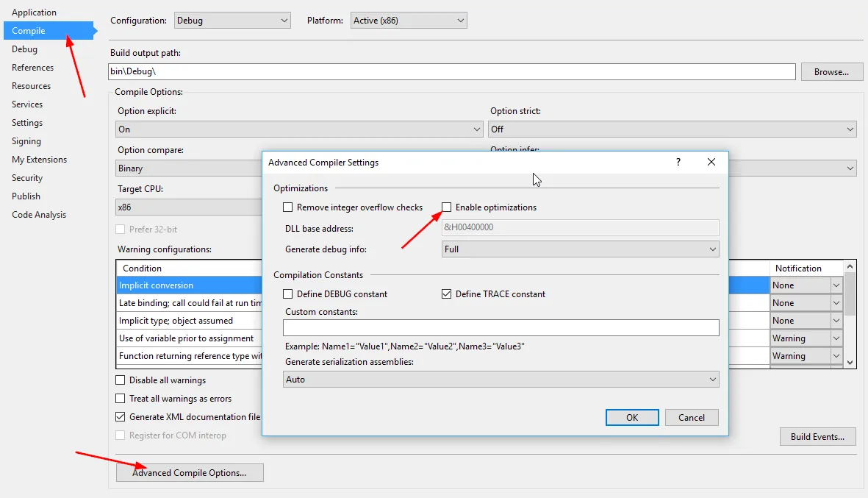The height and width of the screenshot is (498, 868).
Task: Open Generate serialization assemblies dropdown
Action: (x=501, y=380)
